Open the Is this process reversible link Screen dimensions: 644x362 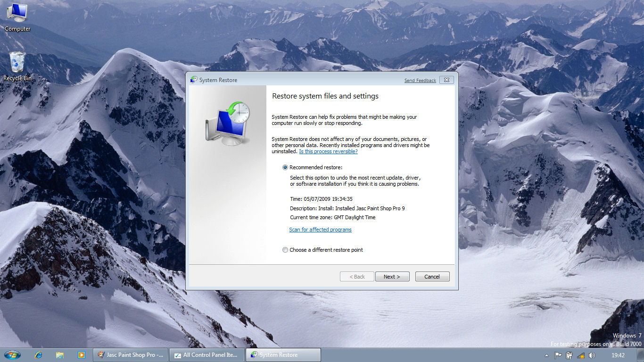click(328, 151)
